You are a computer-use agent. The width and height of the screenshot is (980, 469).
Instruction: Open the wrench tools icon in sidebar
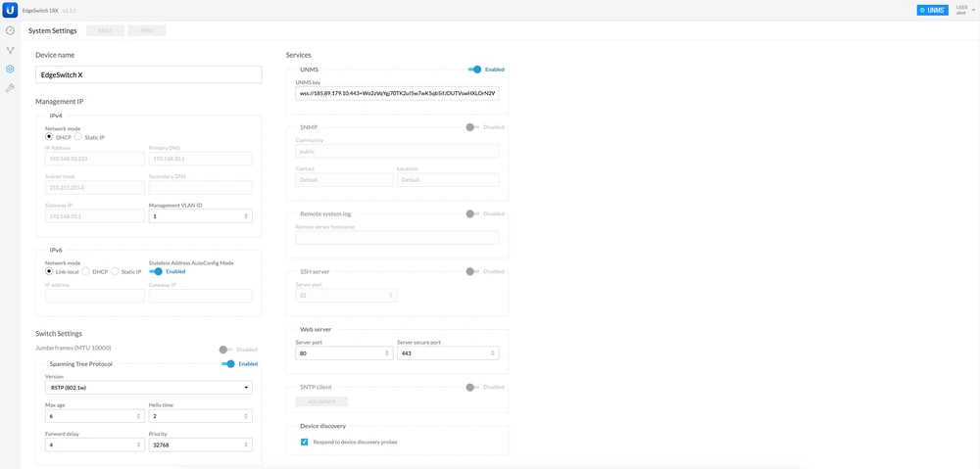[10, 89]
